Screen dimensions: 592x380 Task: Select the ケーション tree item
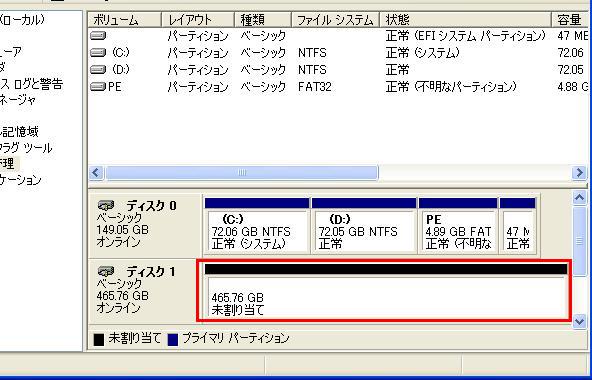20,180
